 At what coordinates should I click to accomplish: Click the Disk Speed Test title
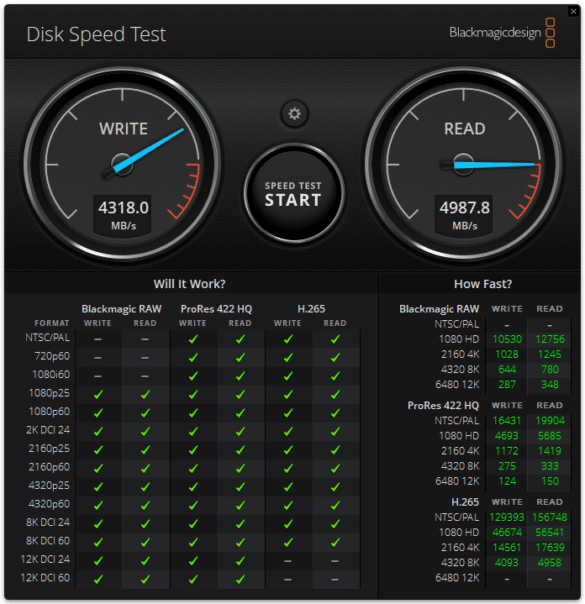tap(96, 34)
